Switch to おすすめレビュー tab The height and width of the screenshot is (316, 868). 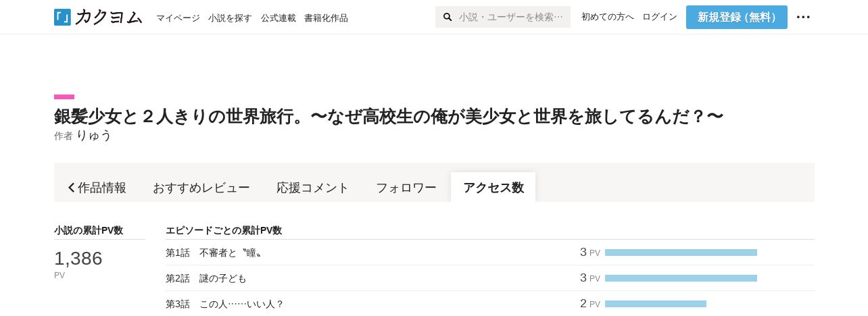point(201,188)
